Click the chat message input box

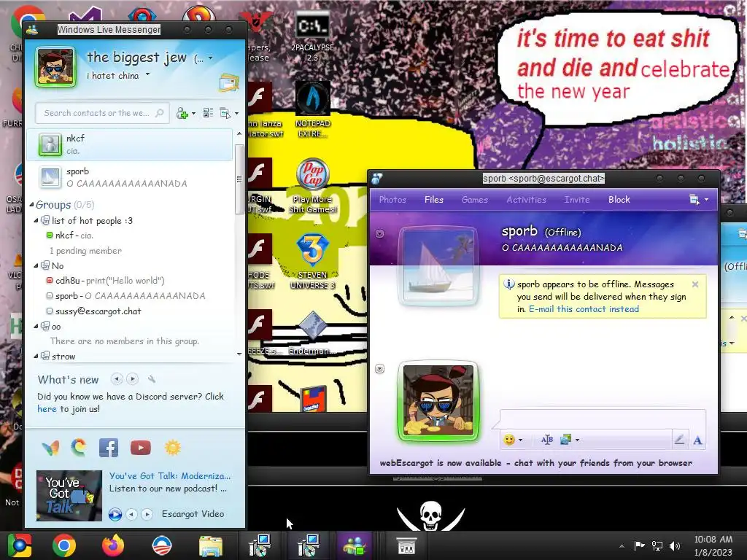click(603, 419)
